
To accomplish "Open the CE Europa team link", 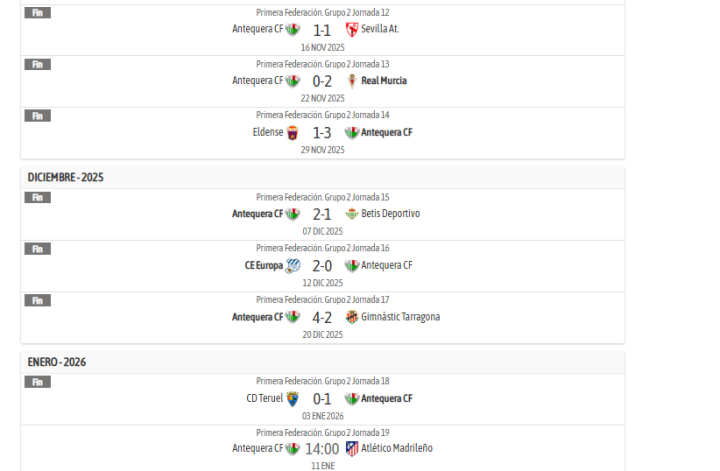I will pos(264,266).
